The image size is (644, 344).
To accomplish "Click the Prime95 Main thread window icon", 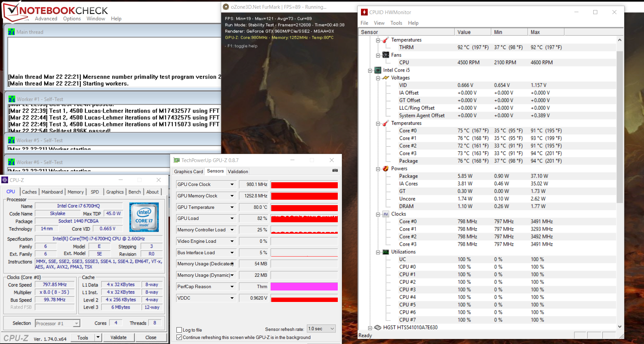I will 11,32.
